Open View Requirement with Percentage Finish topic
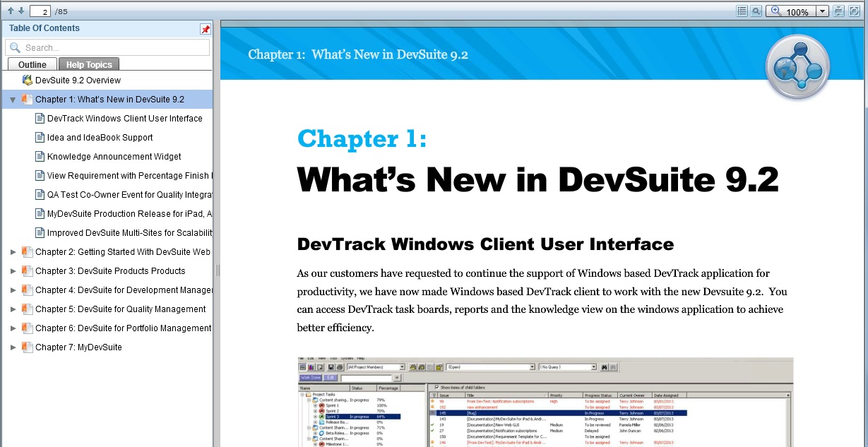 (x=129, y=176)
